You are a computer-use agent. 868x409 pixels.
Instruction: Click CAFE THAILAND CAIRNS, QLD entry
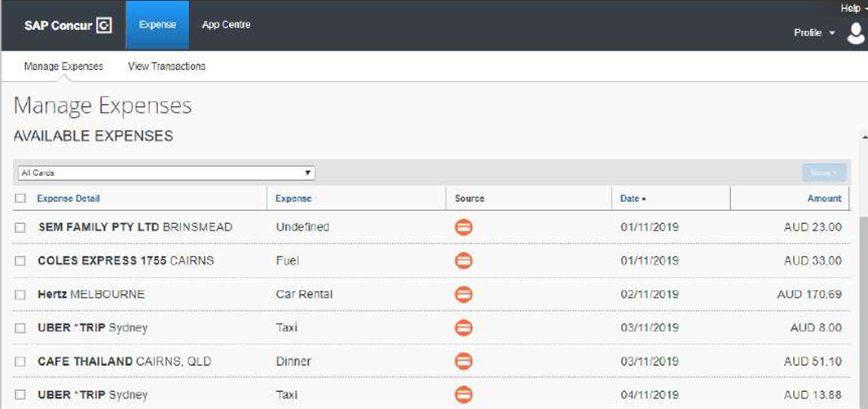click(125, 362)
